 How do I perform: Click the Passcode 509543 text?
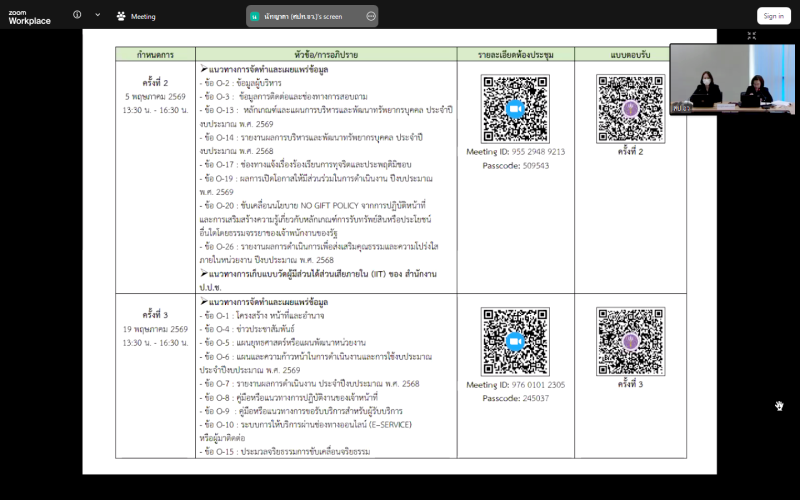(515, 165)
